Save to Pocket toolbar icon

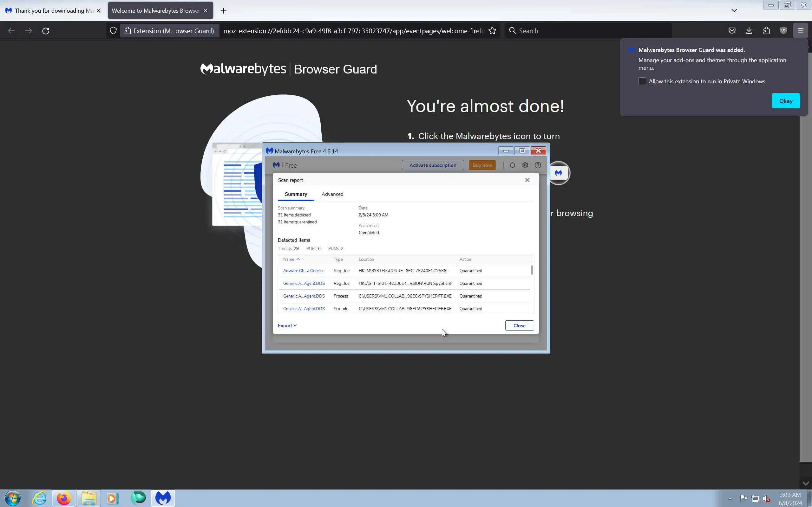732,30
